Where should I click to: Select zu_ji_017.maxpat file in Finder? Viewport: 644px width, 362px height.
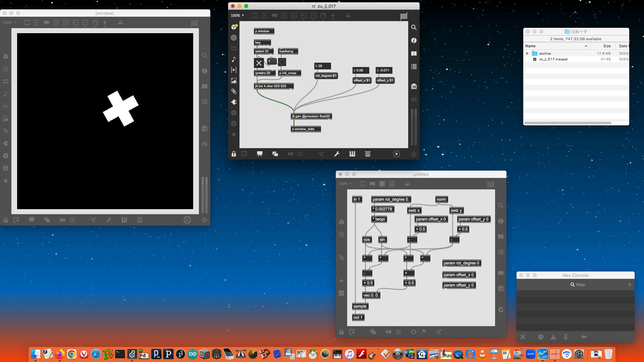click(x=553, y=59)
